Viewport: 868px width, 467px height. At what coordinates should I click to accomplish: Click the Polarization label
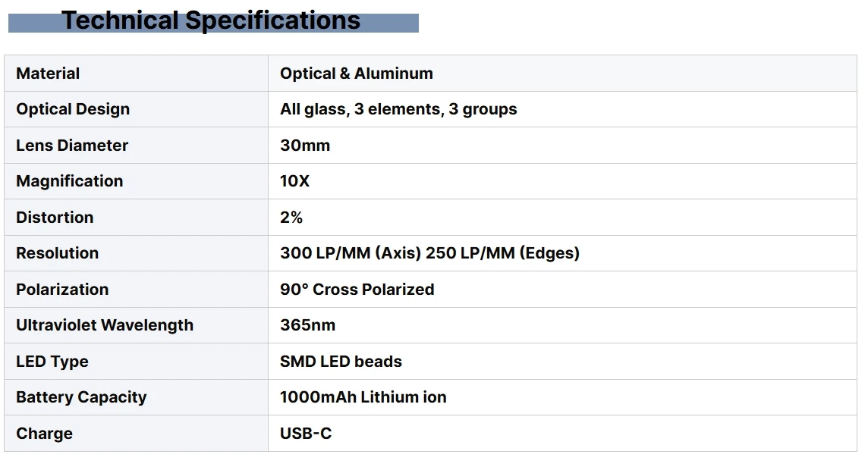pyautogui.click(x=62, y=290)
